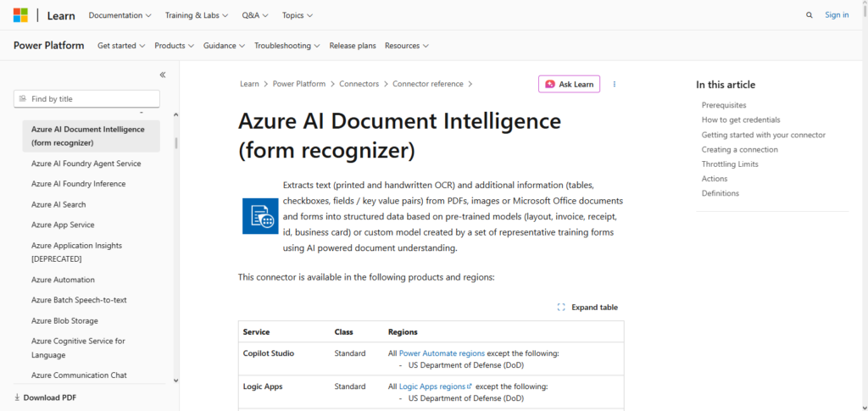
Task: Click Connector reference in the breadcrumb
Action: click(x=428, y=84)
